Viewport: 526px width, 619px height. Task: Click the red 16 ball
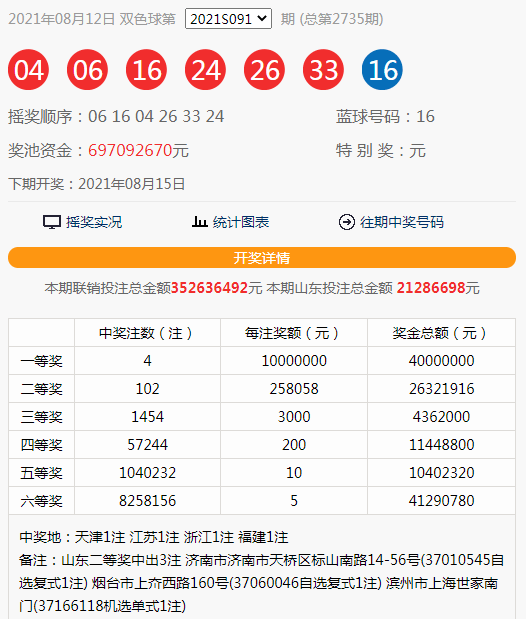point(146,70)
